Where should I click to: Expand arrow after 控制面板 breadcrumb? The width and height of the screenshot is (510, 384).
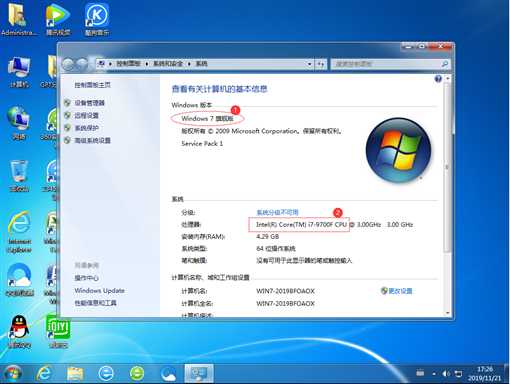pos(147,64)
